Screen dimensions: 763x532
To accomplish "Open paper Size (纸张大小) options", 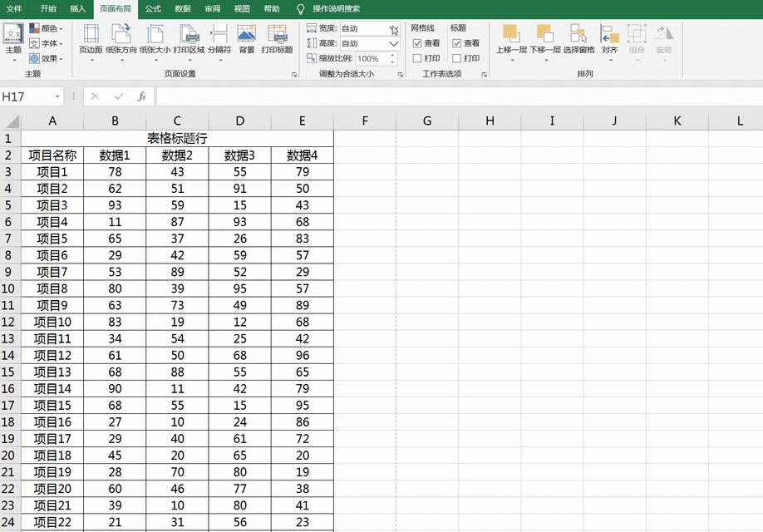I will pyautogui.click(x=155, y=42).
